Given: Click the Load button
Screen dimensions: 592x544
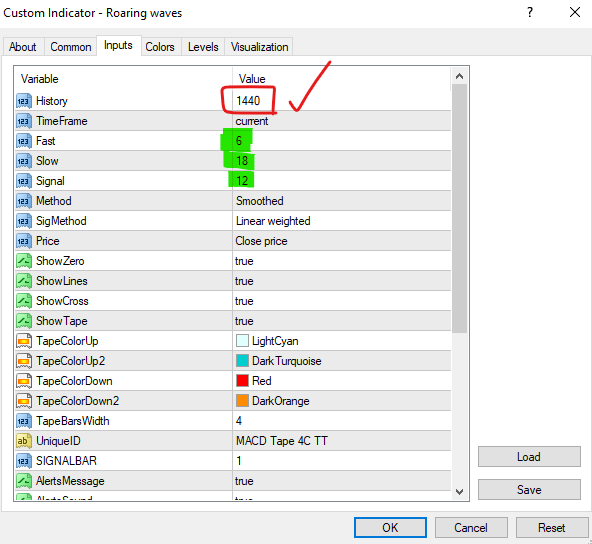Looking at the screenshot, I should [x=529, y=457].
